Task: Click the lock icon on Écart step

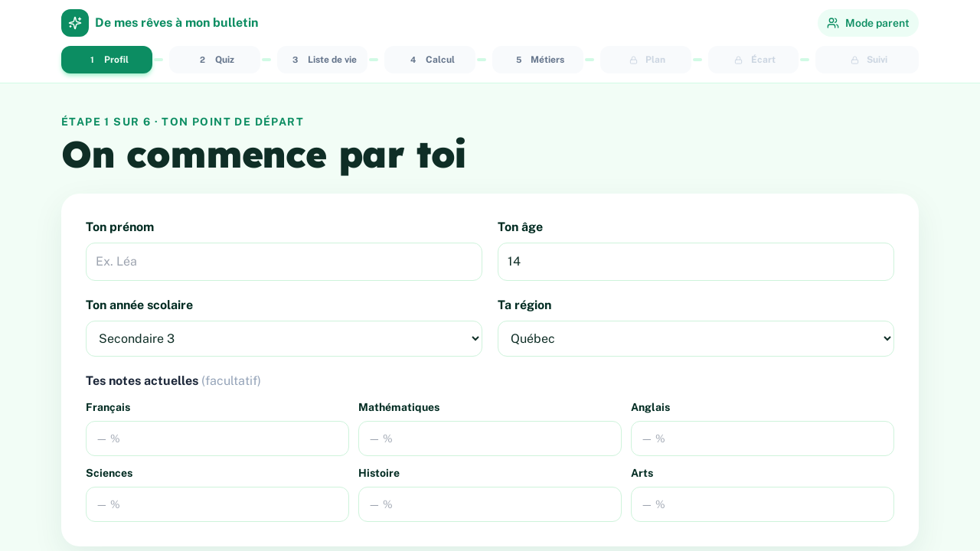Action: click(738, 60)
